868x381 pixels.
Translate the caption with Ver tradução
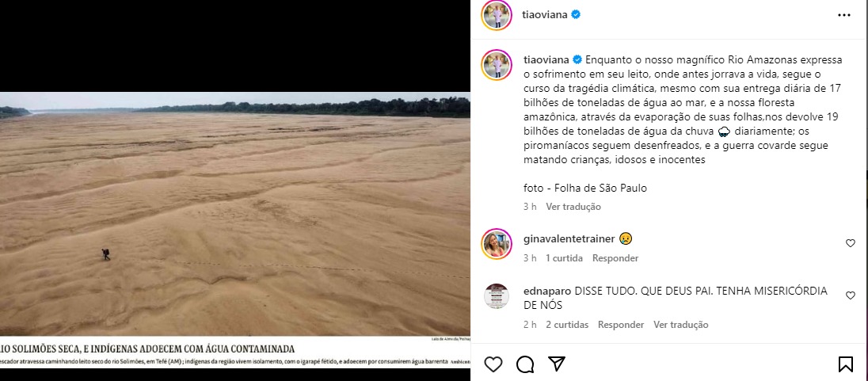coord(573,207)
